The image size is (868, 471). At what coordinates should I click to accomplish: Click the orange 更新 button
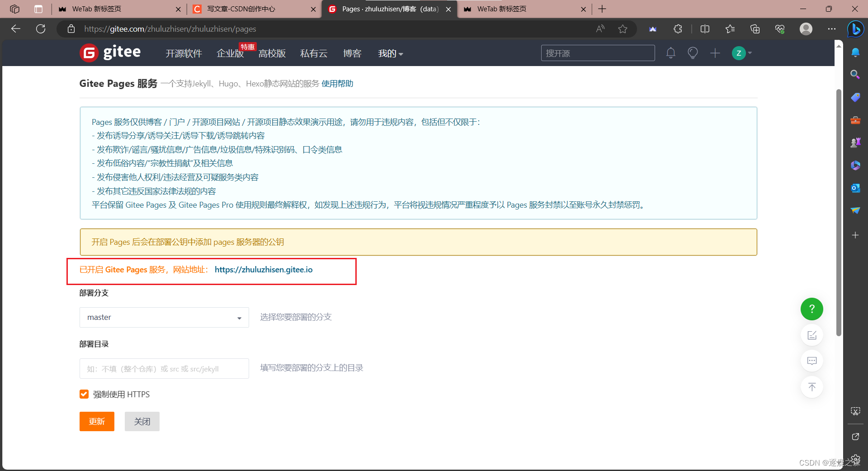click(x=97, y=421)
